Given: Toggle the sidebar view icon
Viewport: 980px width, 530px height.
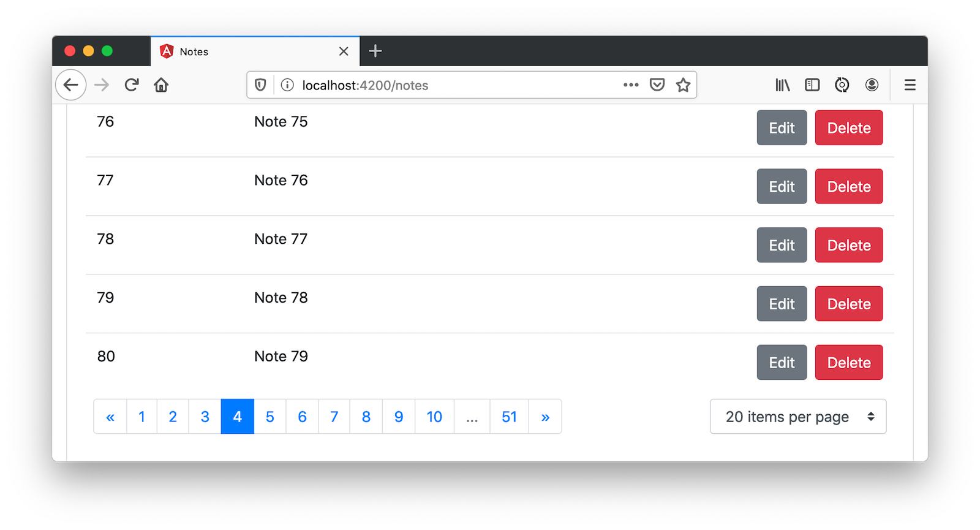Looking at the screenshot, I should coord(812,85).
